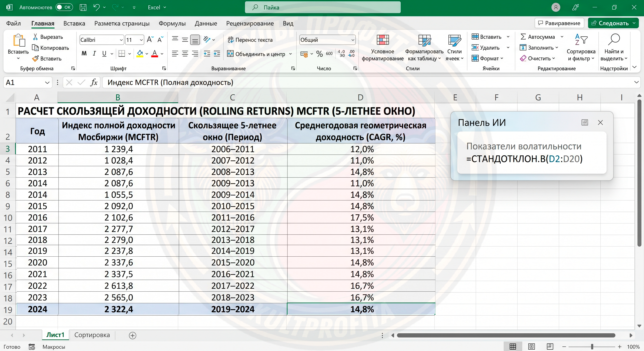Click the Равирвение comments button

tap(559, 23)
